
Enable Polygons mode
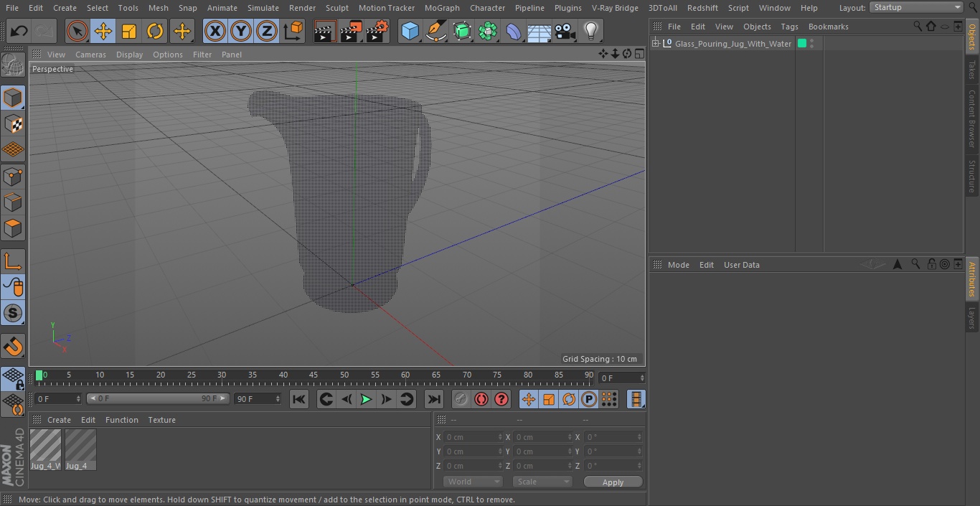point(13,228)
